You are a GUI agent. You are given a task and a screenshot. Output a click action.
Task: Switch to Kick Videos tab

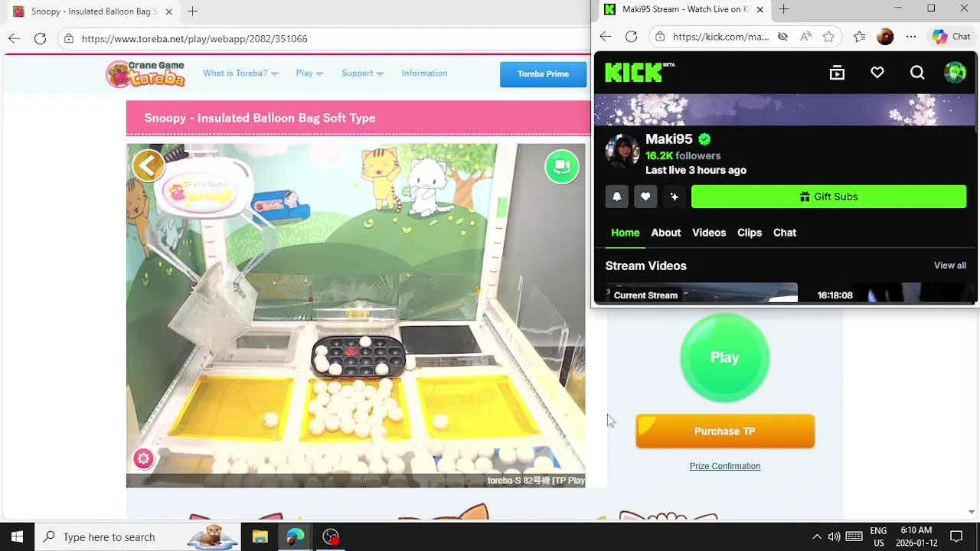tap(709, 233)
